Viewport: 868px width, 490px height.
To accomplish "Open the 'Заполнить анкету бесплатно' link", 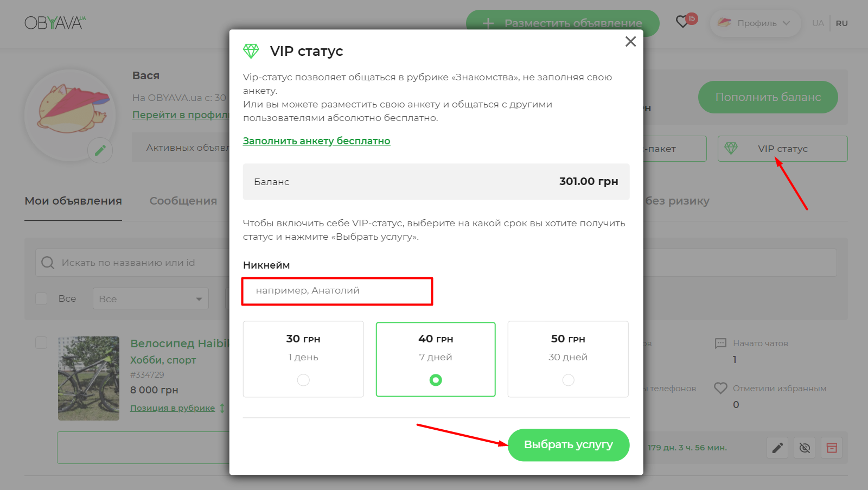I will point(317,141).
